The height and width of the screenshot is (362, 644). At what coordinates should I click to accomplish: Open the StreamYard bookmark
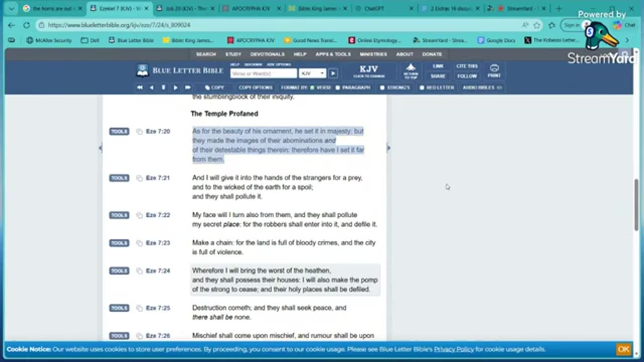click(441, 40)
